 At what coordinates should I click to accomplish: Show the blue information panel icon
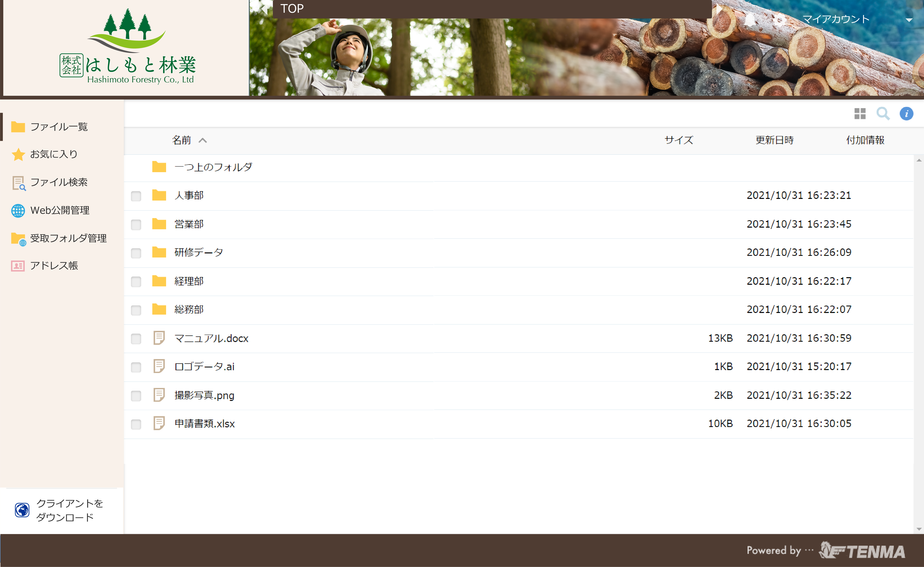tap(906, 113)
